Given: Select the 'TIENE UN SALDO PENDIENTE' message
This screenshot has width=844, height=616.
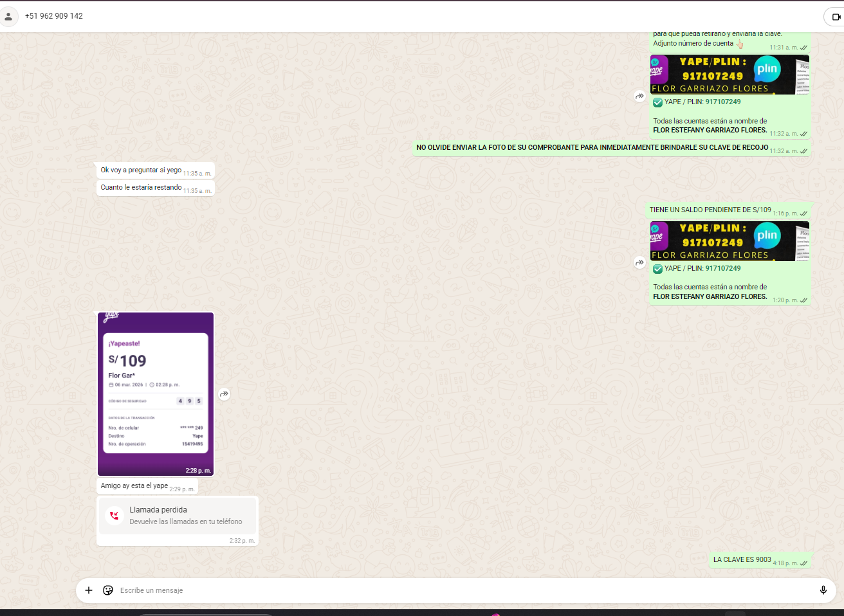Looking at the screenshot, I should coord(710,210).
